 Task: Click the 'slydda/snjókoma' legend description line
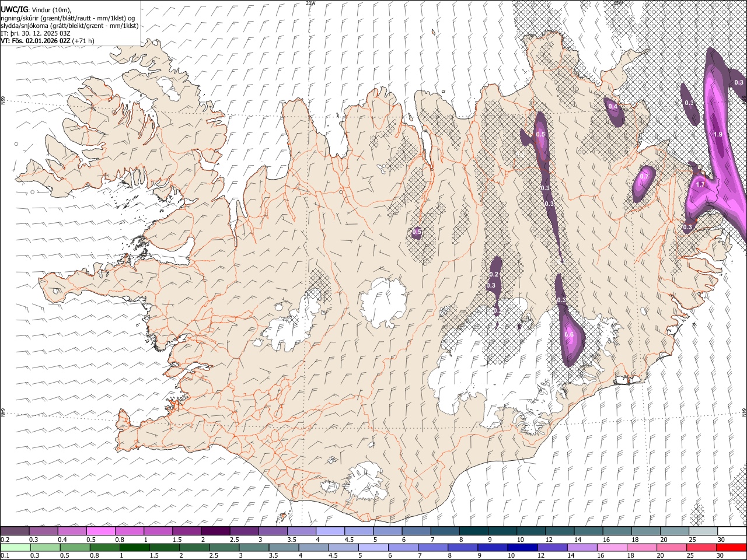click(69, 26)
